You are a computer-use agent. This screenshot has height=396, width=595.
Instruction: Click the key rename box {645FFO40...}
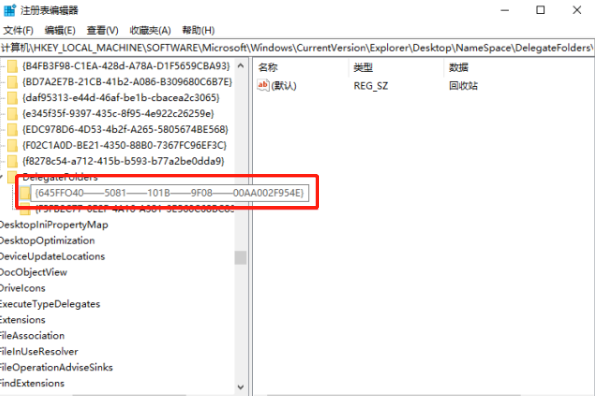pyautogui.click(x=170, y=193)
